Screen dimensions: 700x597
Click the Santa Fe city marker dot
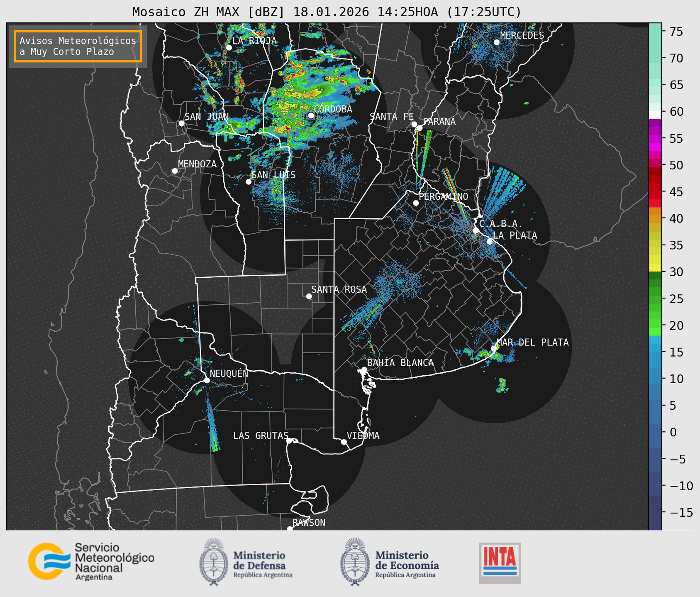[414, 124]
